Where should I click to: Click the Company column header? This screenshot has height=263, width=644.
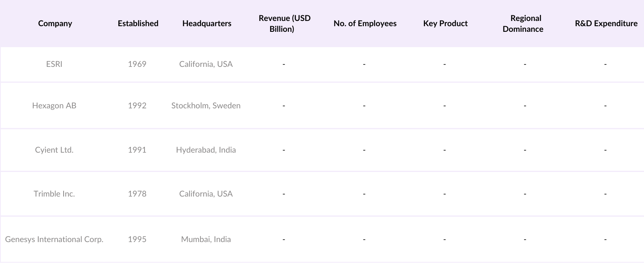click(x=55, y=23)
